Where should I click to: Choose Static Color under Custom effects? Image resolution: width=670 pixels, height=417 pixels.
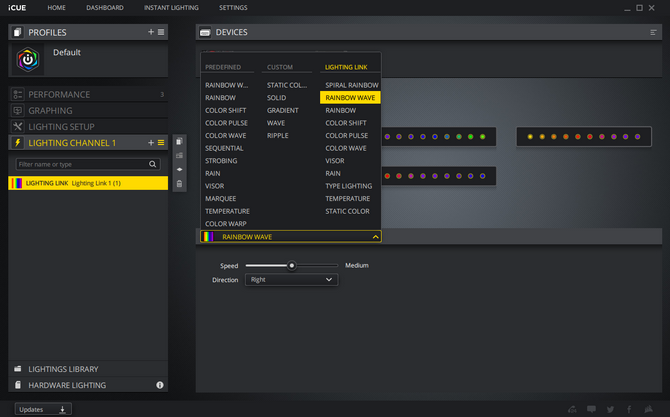(x=287, y=85)
